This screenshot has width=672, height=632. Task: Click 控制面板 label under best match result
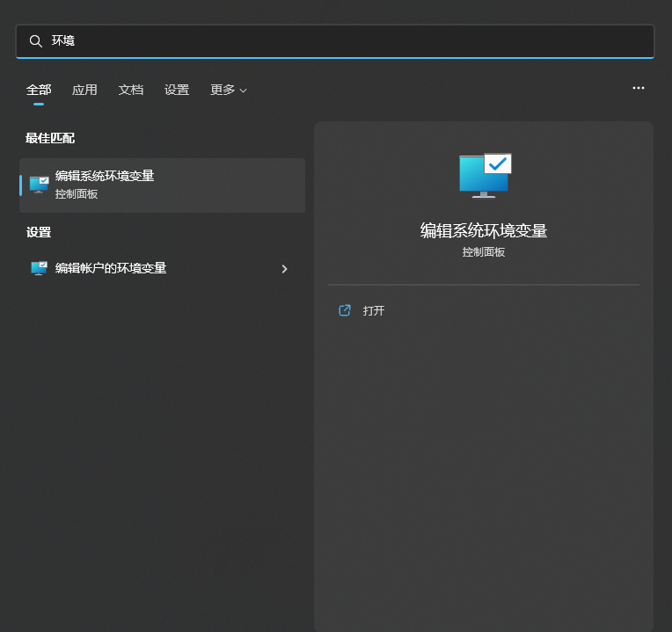coord(77,194)
